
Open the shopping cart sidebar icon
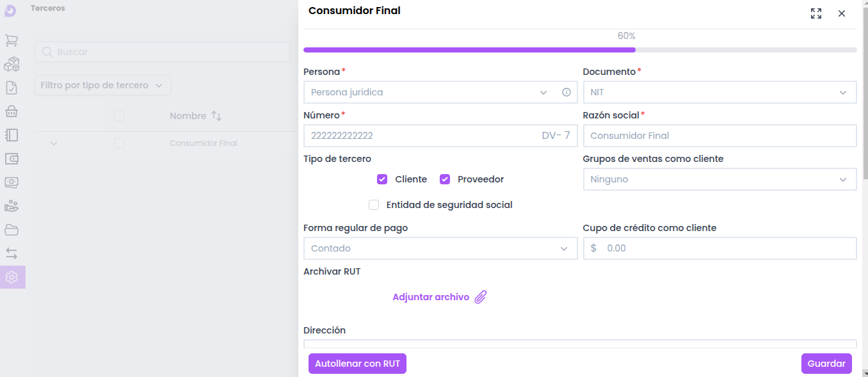point(12,40)
